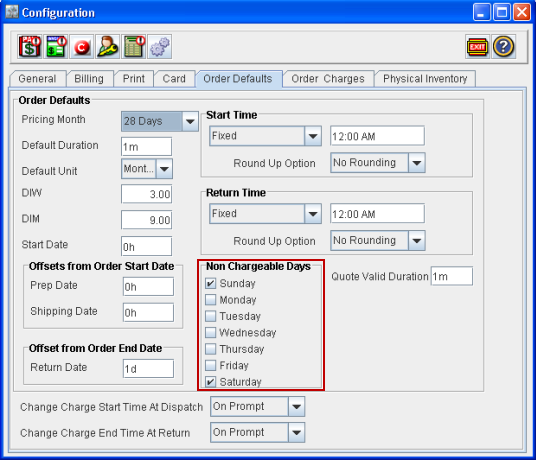Screen dimensions: 536x460
Task: Click the gears settings toolbar icon
Action: [x=160, y=46]
